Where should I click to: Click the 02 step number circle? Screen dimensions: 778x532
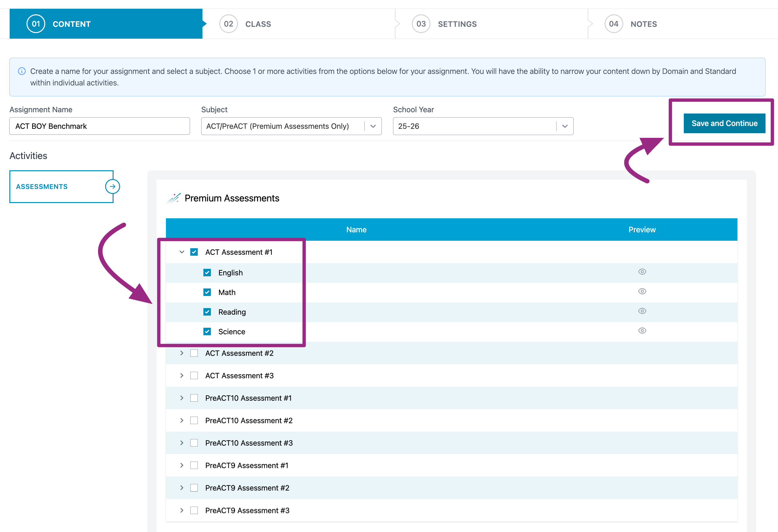click(x=228, y=24)
